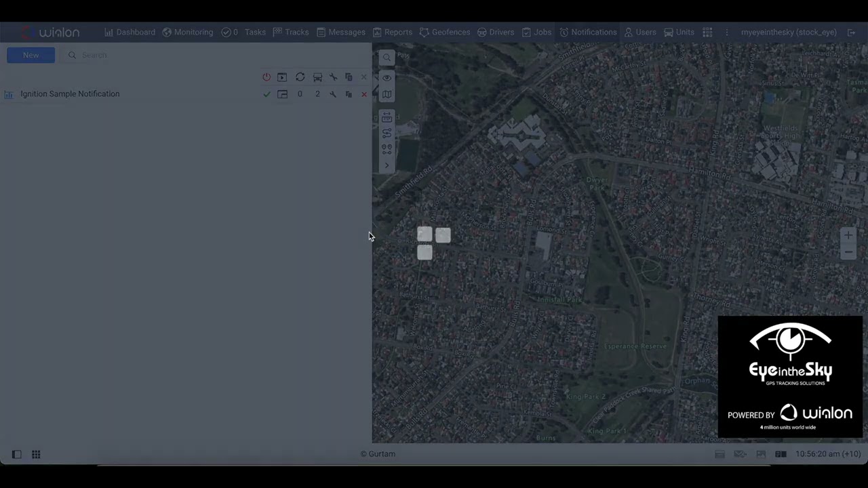Open the routing tool on map toolbar
The image size is (868, 488).
point(387,133)
